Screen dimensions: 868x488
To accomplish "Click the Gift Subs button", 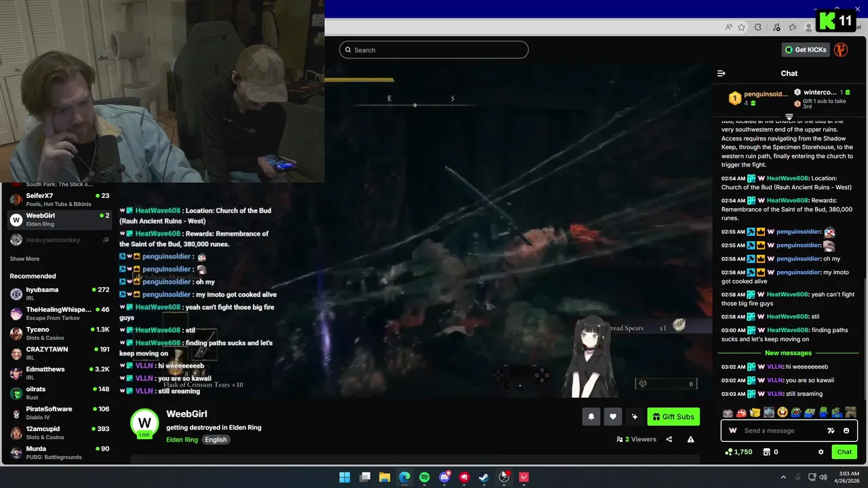I will [673, 417].
